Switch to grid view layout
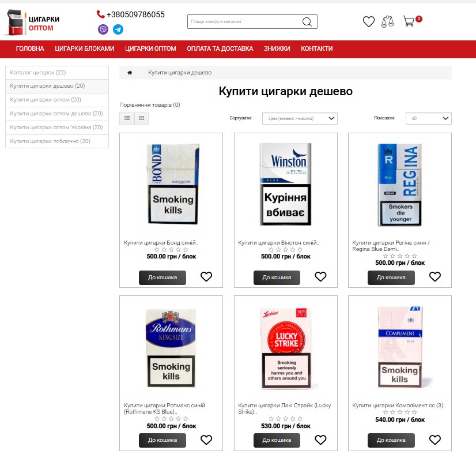The height and width of the screenshot is (454, 476). (x=141, y=118)
